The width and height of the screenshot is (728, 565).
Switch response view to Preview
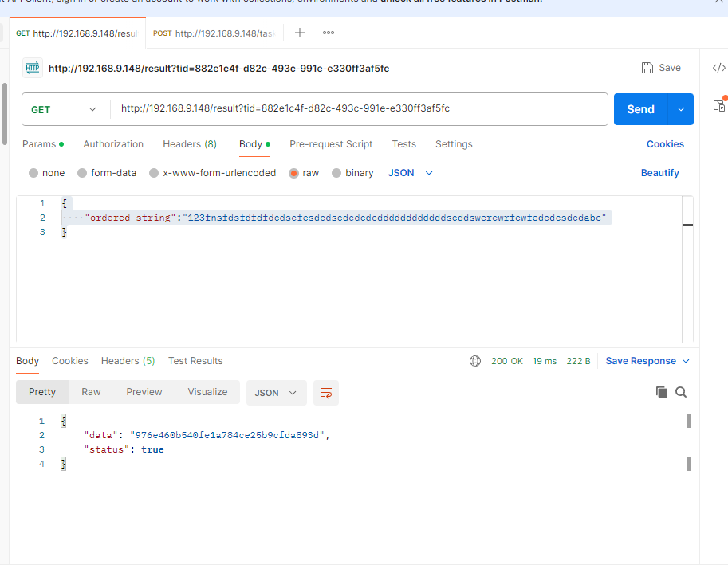144,392
